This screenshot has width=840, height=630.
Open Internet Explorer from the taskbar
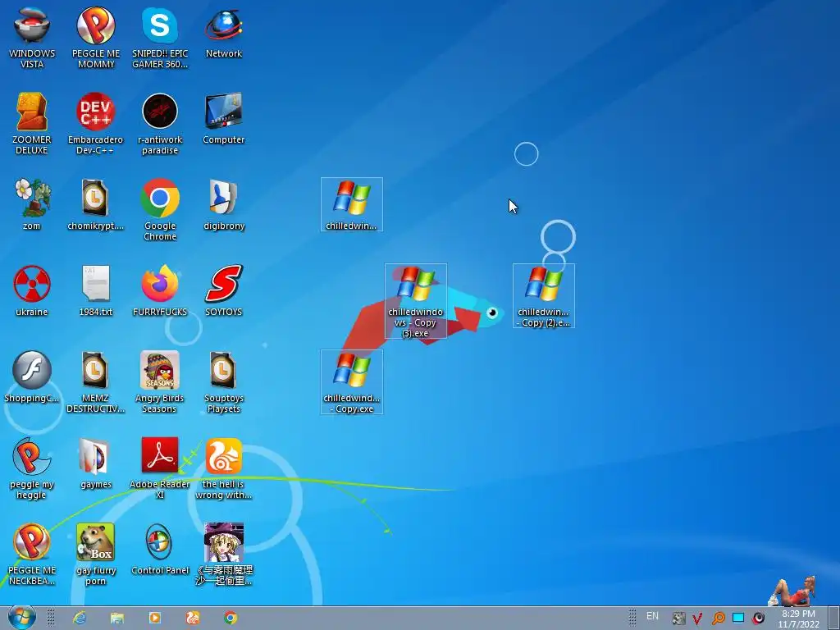click(x=80, y=619)
